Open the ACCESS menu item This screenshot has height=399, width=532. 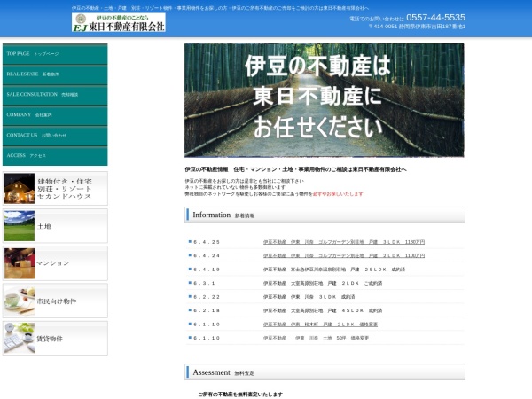(55, 156)
